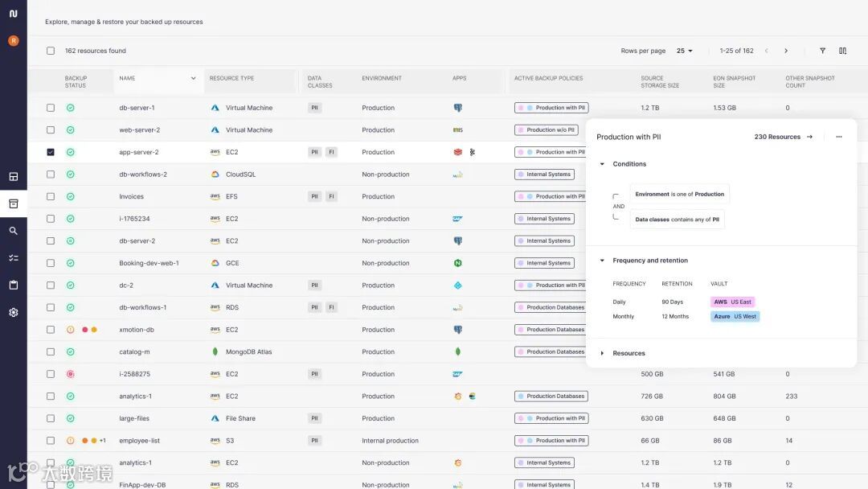Image resolution: width=868 pixels, height=489 pixels.
Task: Click the Azure US West vault tag
Action: [x=735, y=316]
